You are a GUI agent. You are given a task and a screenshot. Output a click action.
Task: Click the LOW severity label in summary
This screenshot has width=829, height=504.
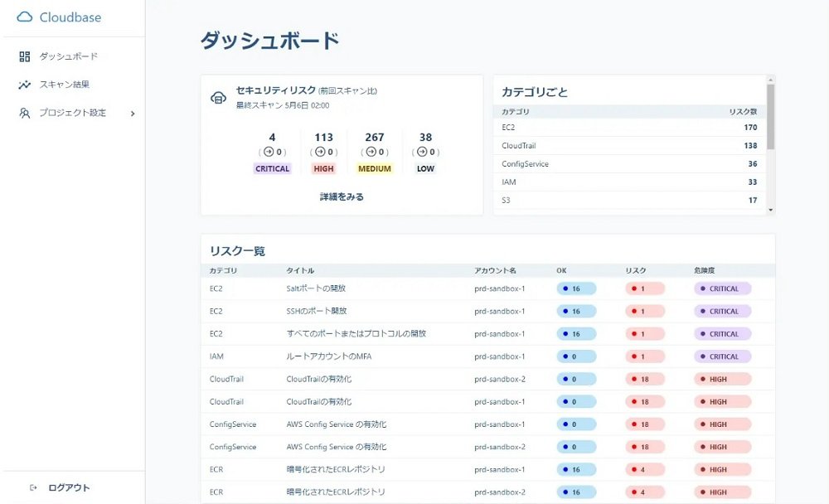tap(425, 169)
